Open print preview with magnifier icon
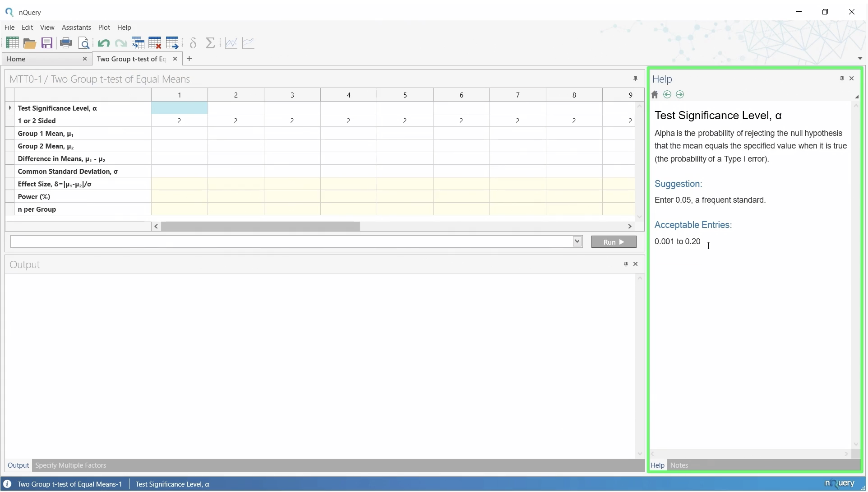This screenshot has height=492, width=868. coord(84,43)
